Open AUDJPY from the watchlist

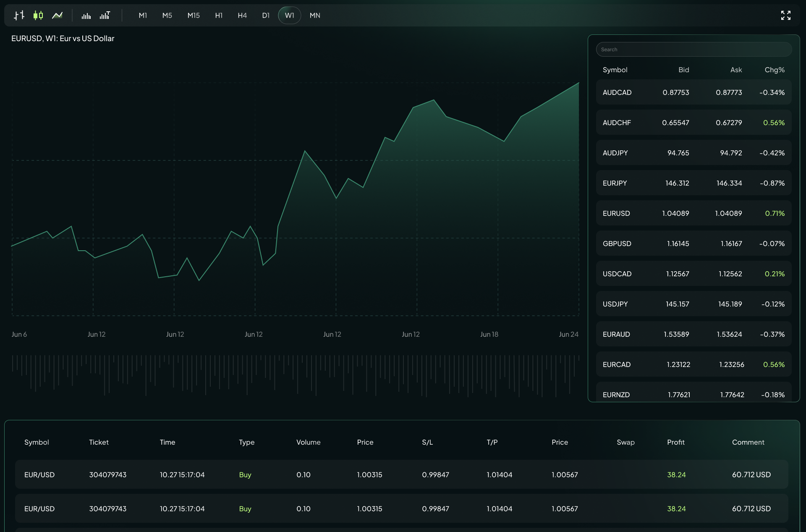[x=694, y=152]
